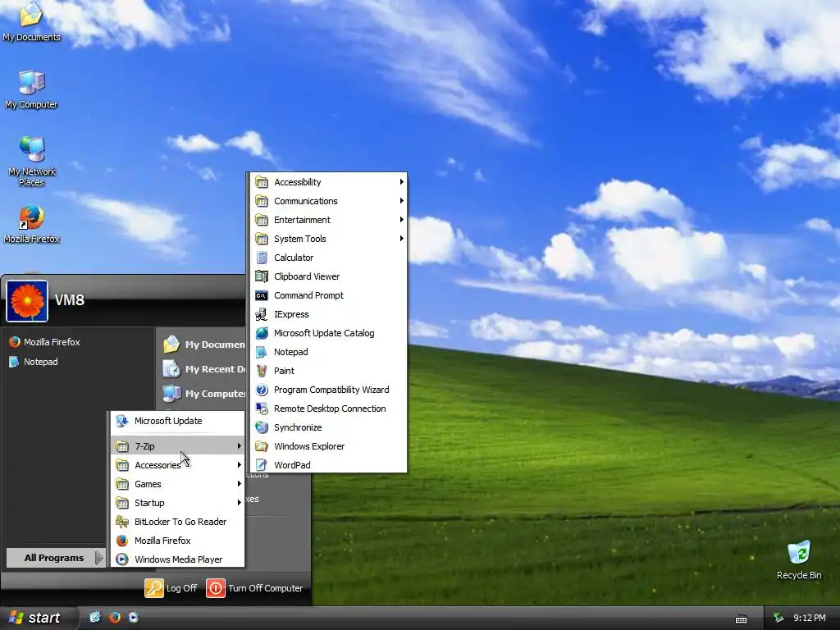This screenshot has height=630, width=840.
Task: Click the Communications folder entry
Action: (328, 201)
